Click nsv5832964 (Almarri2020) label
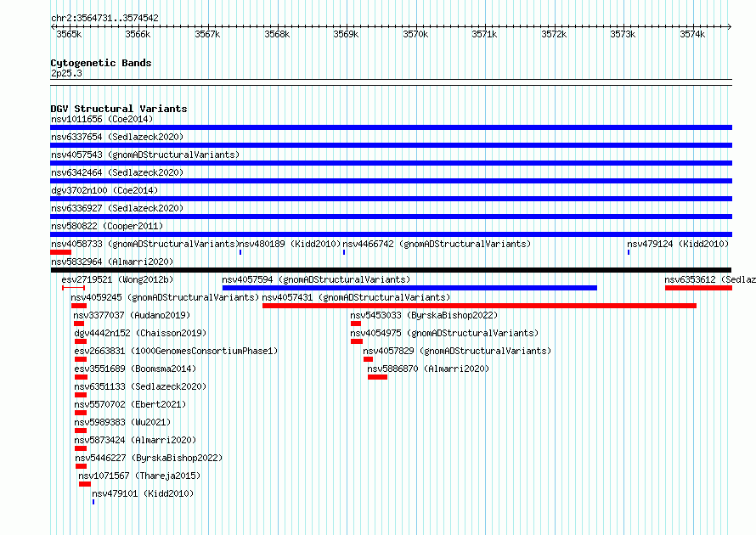This screenshot has width=756, height=535. [112, 262]
